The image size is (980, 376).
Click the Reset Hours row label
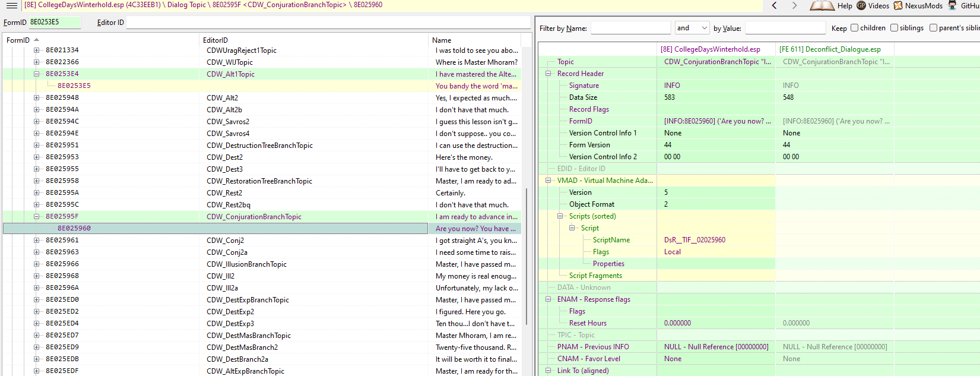[588, 323]
